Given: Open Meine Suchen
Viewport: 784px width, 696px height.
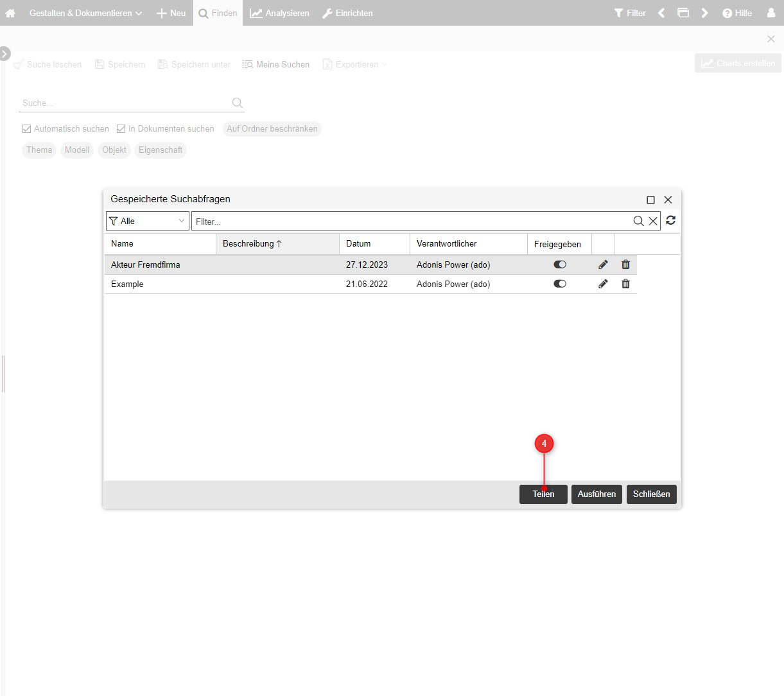Looking at the screenshot, I should [x=276, y=64].
